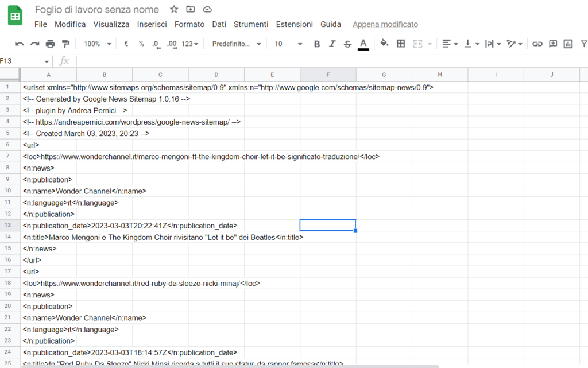Image resolution: width=588 pixels, height=368 pixels.
Task: Click cell with Marco Mengoni title text
Action: tap(48, 237)
